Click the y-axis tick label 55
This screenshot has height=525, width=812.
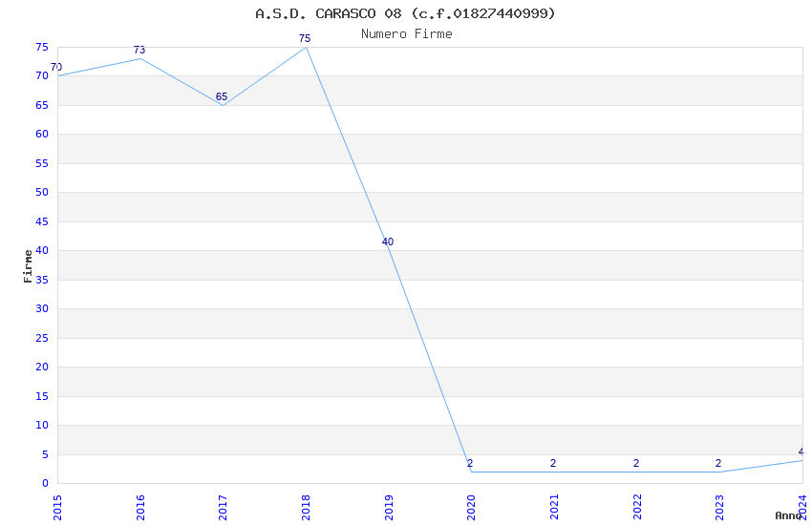tap(42, 163)
